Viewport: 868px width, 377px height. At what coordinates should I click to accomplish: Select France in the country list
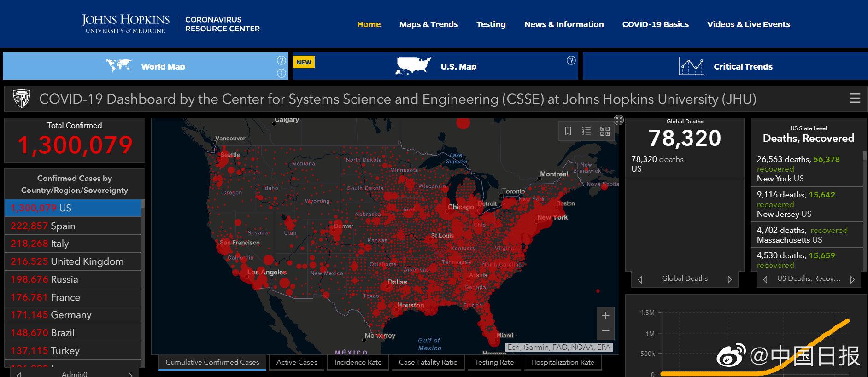73,297
